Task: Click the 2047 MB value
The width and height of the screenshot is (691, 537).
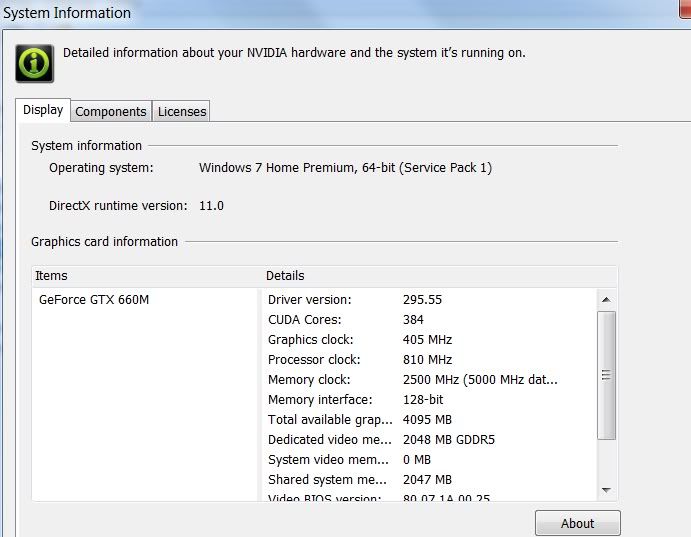Action: 427,479
